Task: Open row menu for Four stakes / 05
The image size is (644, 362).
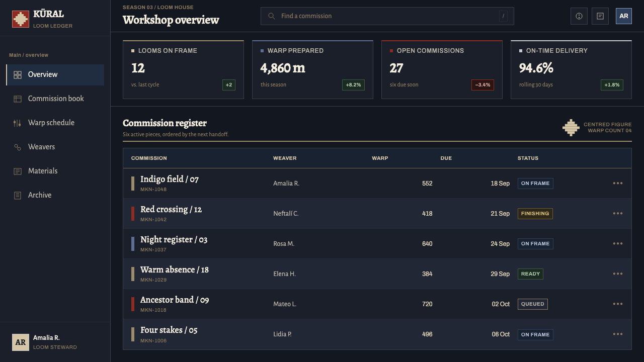Action: pos(618,334)
